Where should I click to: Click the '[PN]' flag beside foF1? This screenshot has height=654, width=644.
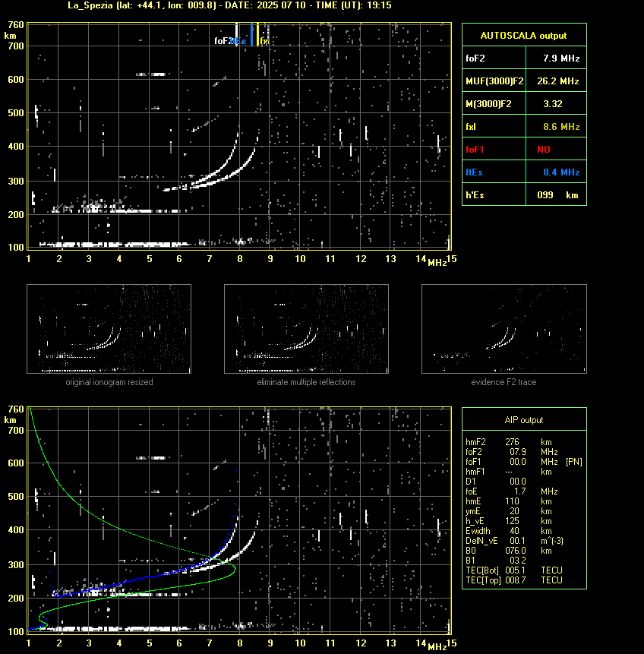574,462
